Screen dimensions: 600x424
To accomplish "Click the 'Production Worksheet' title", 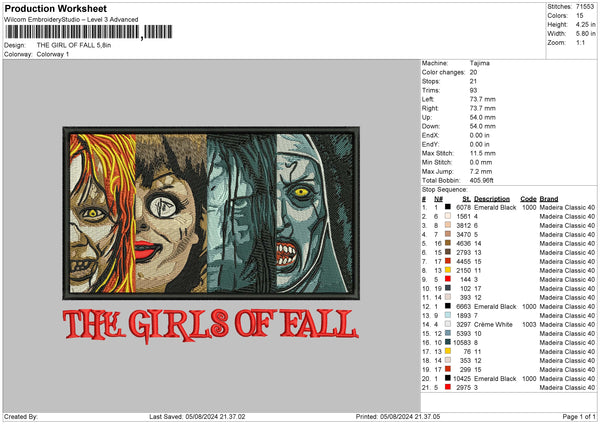I will pos(55,8).
